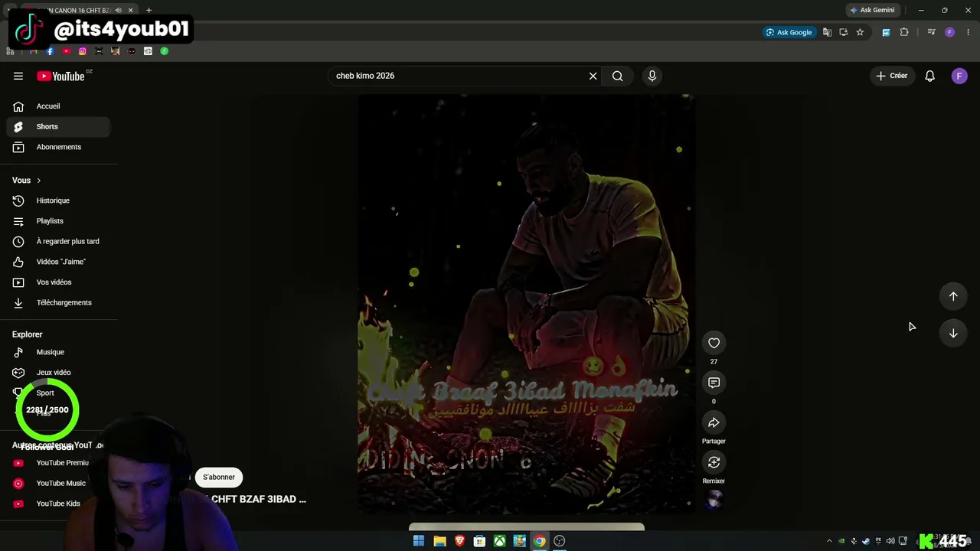
Task: Launch Brave from the taskbar
Action: pos(459,541)
